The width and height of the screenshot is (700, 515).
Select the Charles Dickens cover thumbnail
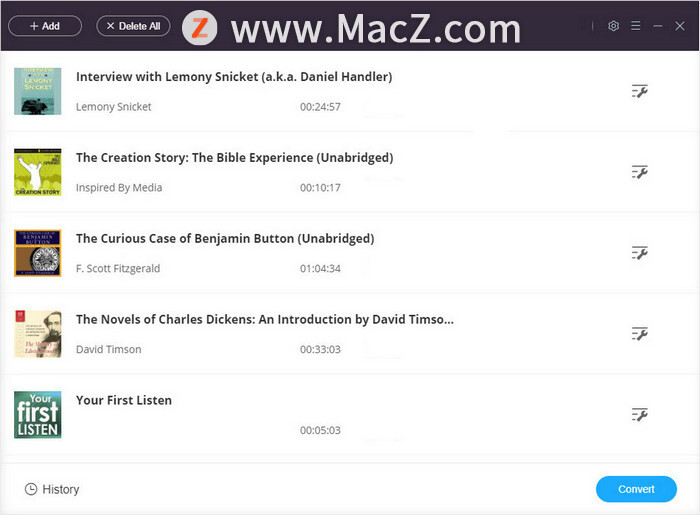click(x=38, y=334)
